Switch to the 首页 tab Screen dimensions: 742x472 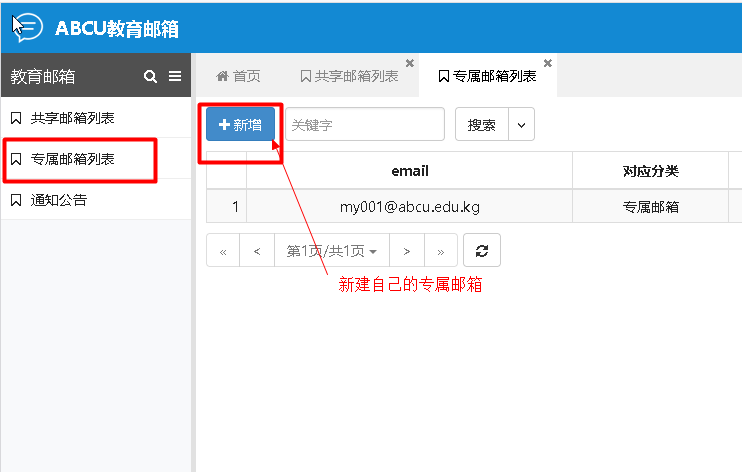239,76
